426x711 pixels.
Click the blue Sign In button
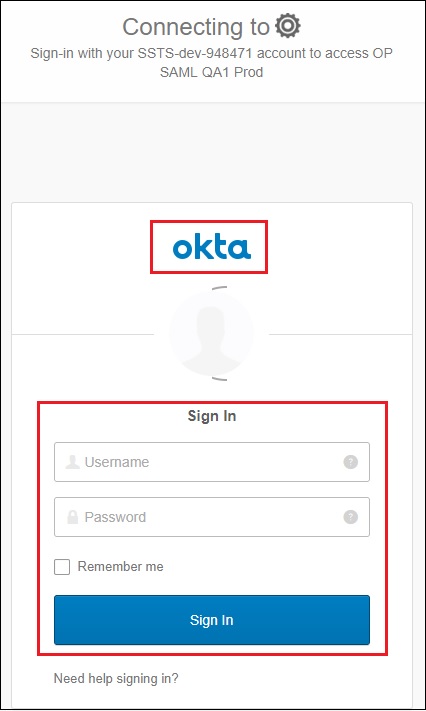pos(212,620)
